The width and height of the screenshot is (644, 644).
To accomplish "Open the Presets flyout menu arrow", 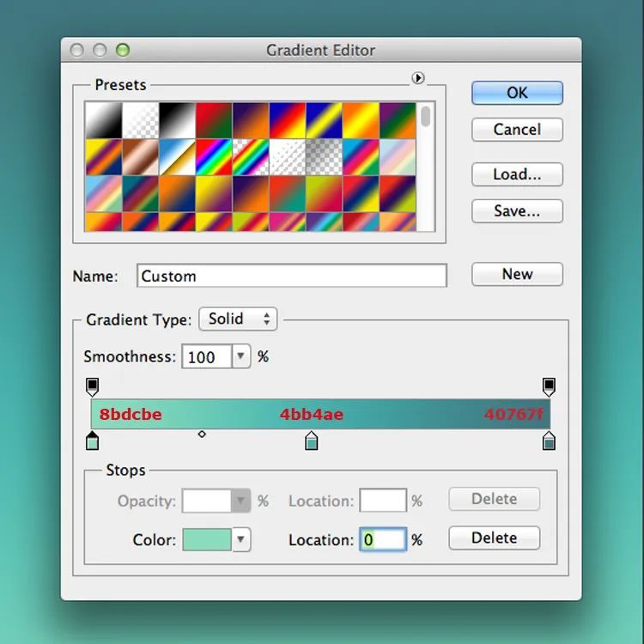I will click(417, 77).
